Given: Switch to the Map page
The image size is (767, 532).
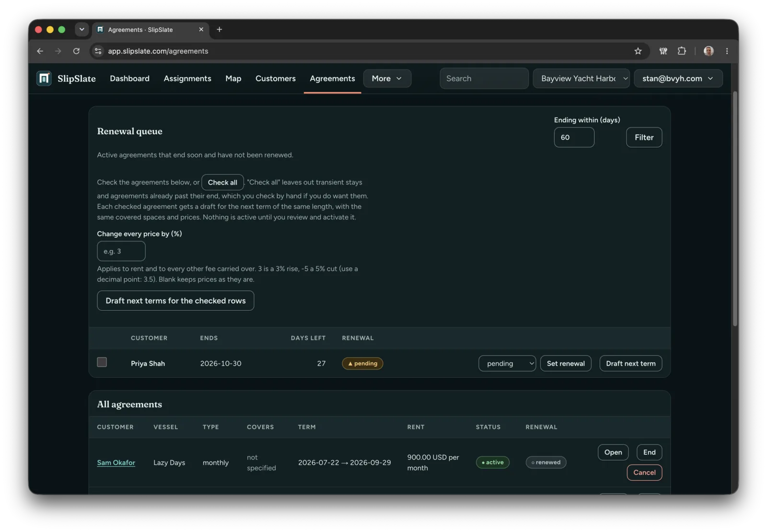Looking at the screenshot, I should click(233, 78).
